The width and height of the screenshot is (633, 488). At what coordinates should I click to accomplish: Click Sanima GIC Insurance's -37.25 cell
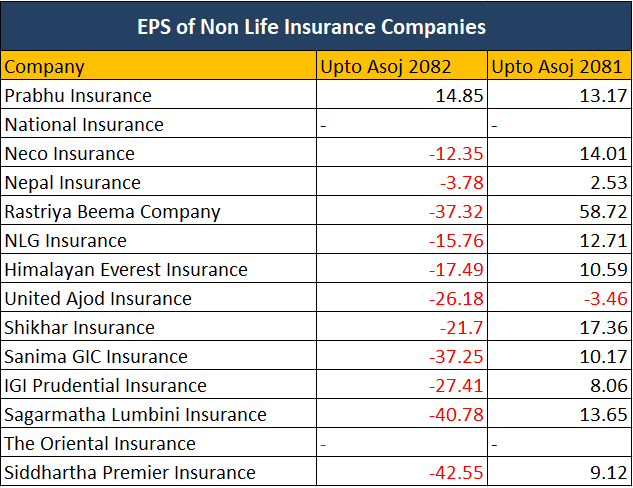coord(455,357)
